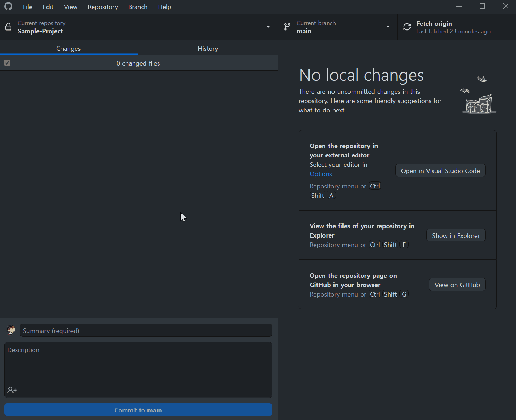
Task: Click the View on GitHub button
Action: pyautogui.click(x=457, y=285)
